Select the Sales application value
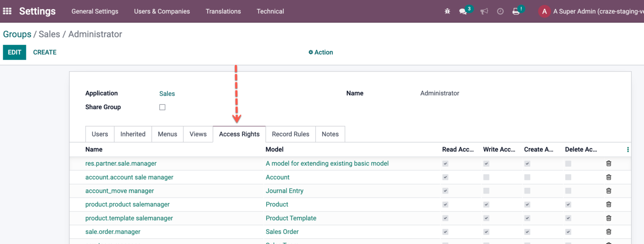This screenshot has height=244, width=644. click(167, 93)
